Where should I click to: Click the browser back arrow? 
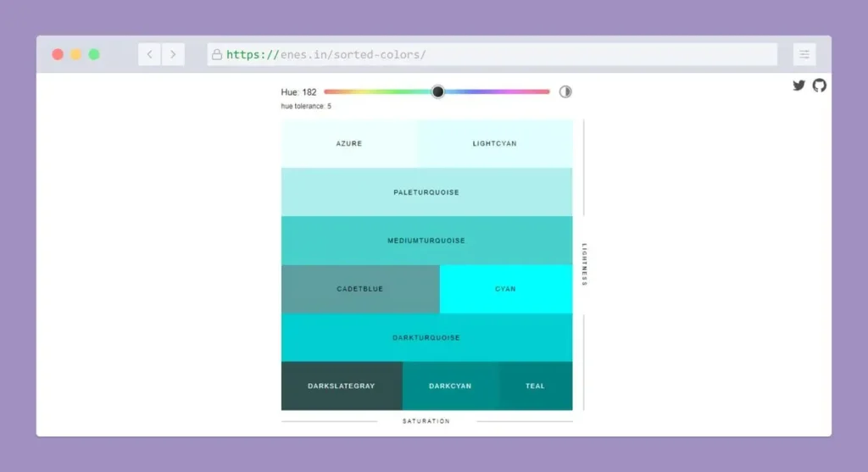tap(150, 54)
